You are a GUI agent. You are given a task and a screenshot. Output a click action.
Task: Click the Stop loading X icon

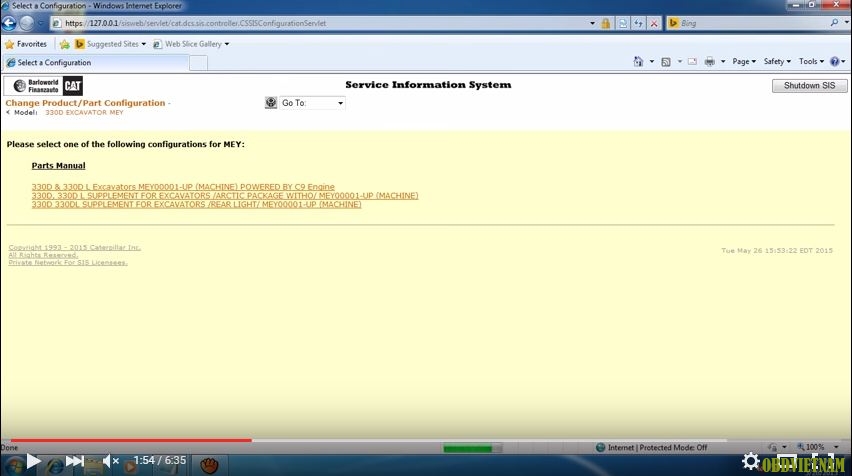pyautogui.click(x=654, y=23)
